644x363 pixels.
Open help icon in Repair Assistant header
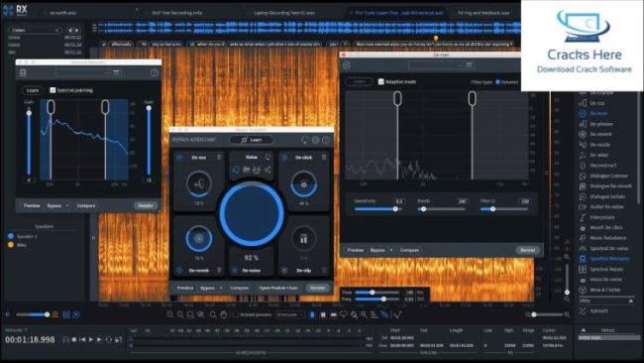pyautogui.click(x=326, y=140)
